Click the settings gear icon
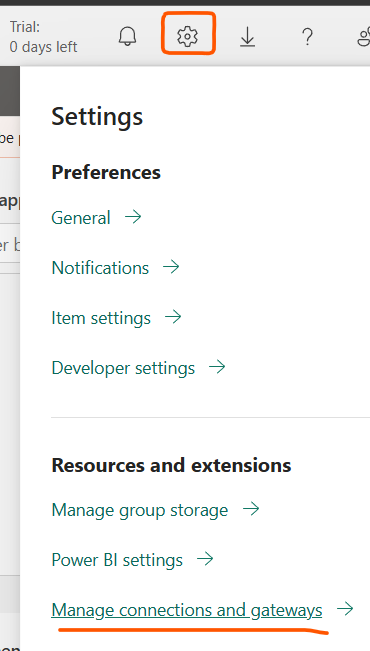Image resolution: width=370 pixels, height=651 pixels. [x=187, y=37]
